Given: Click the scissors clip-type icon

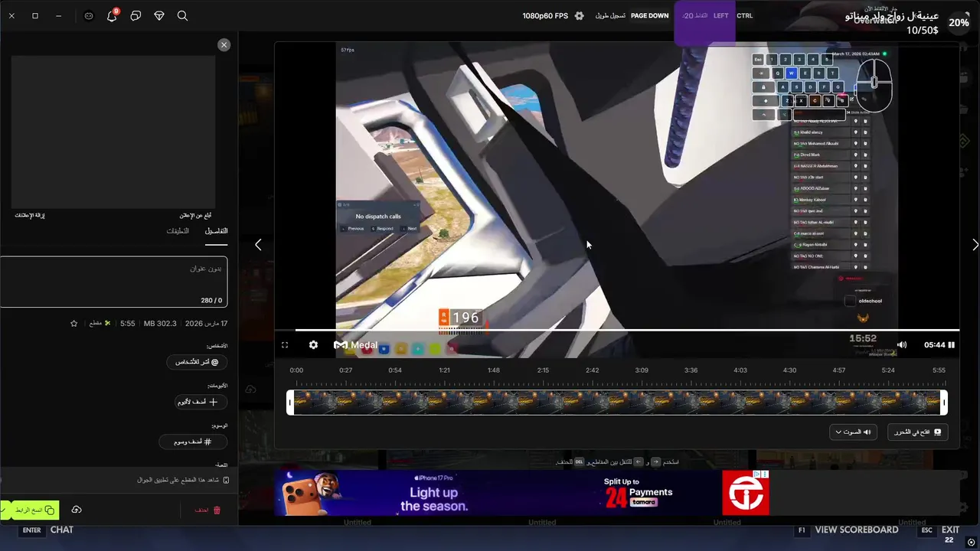Looking at the screenshot, I should click(x=107, y=324).
